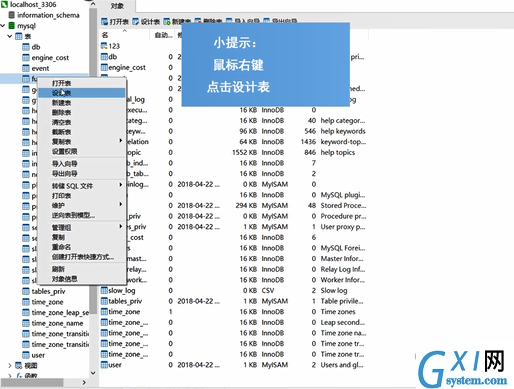Select time_zone in the left tree
Image resolution: width=514 pixels, height=389 pixels.
[43, 302]
